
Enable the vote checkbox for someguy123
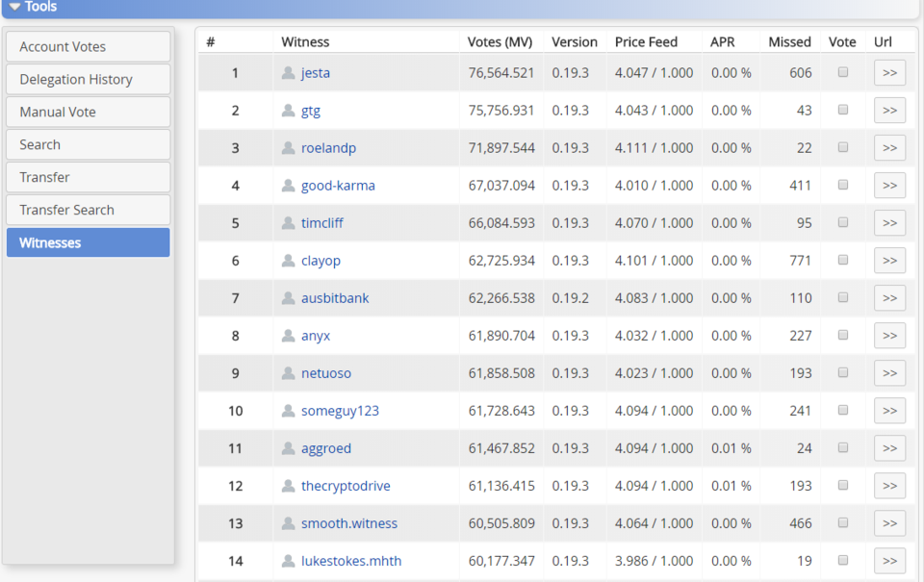[x=843, y=410]
